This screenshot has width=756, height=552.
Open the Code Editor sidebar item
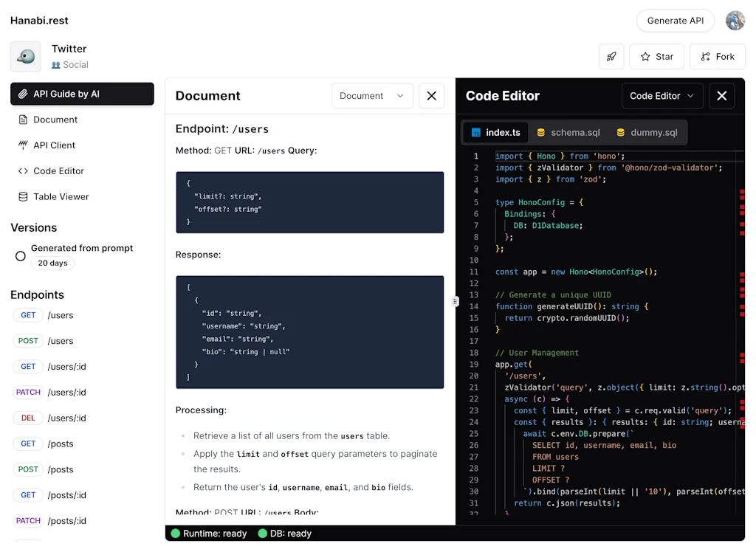[58, 171]
